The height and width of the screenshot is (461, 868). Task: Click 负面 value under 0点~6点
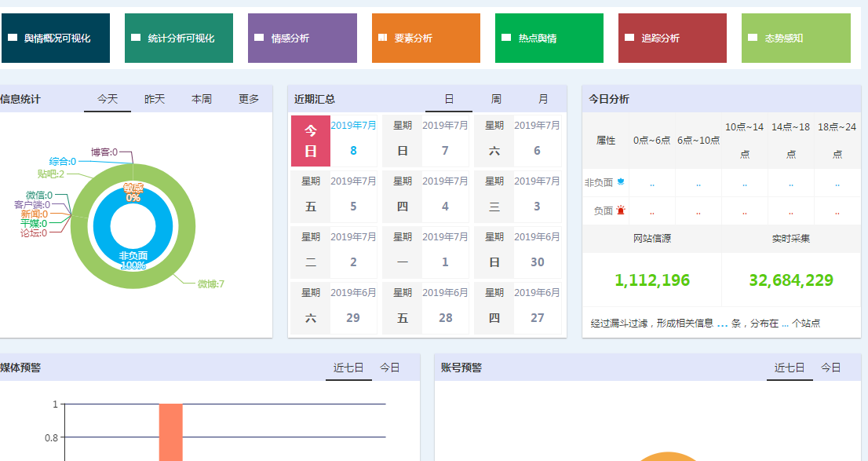(x=652, y=212)
